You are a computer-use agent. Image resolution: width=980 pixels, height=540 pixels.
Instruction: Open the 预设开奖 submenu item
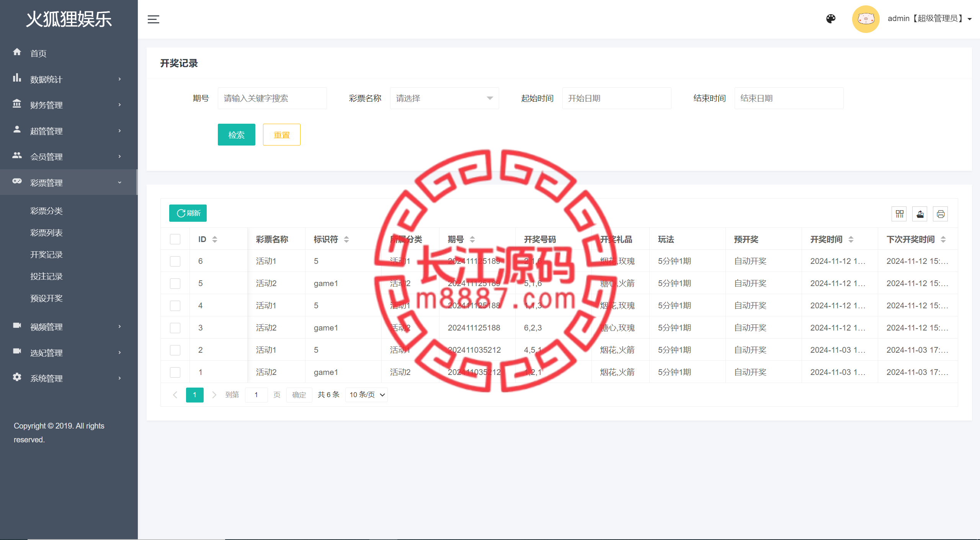46,298
